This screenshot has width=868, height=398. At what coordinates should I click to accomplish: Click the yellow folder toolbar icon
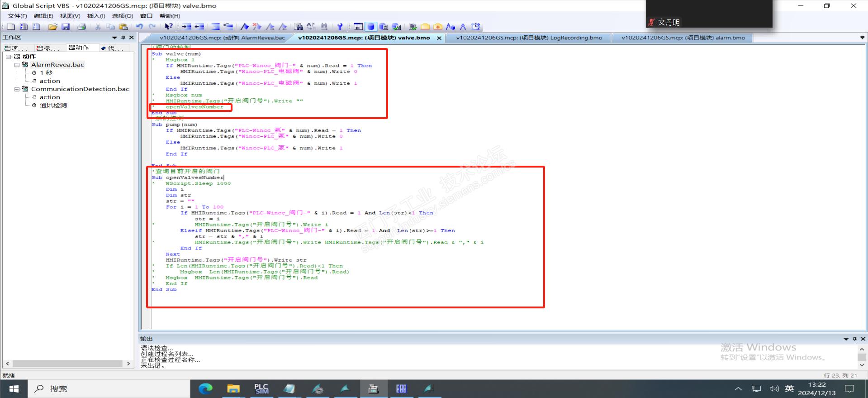click(425, 26)
